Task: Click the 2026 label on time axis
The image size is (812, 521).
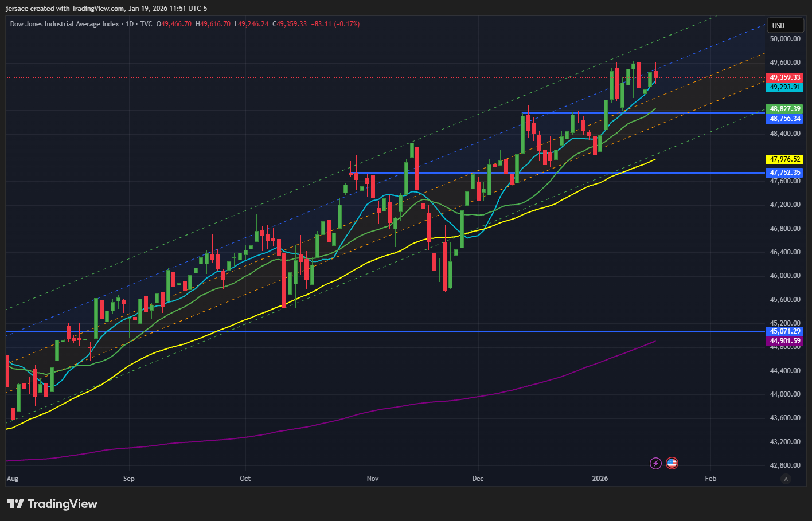Action: point(600,479)
